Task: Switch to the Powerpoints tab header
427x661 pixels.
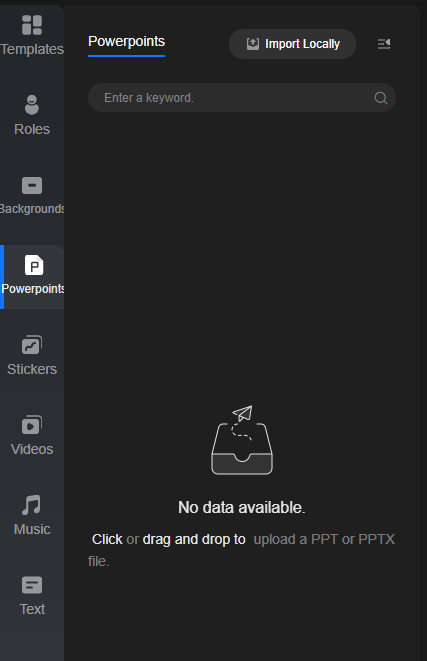Action: pos(126,41)
